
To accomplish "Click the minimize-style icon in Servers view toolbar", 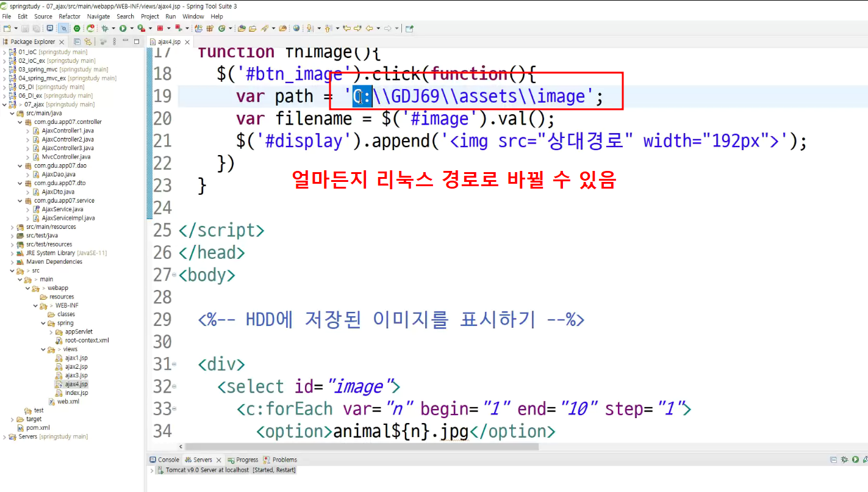I will tap(833, 460).
